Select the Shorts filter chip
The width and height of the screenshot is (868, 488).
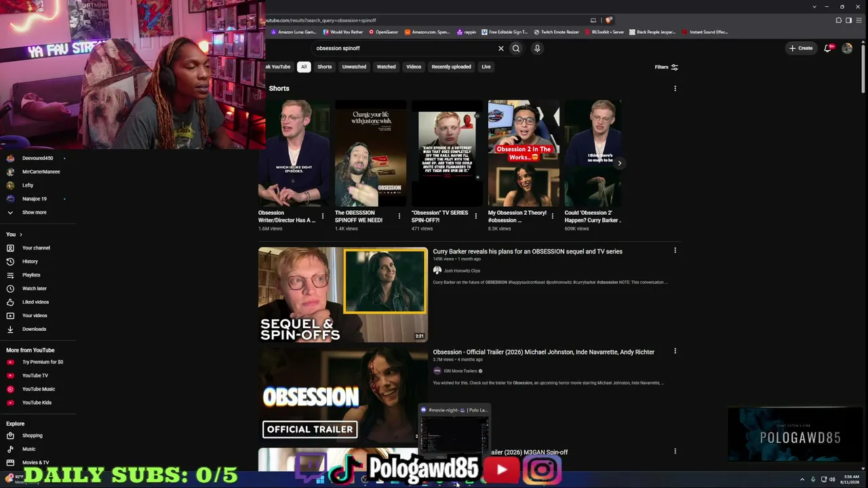click(x=325, y=67)
